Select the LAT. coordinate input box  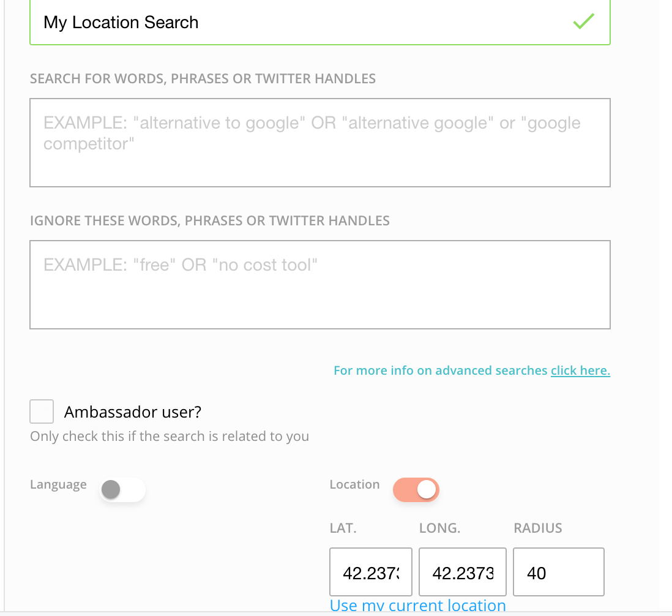tap(371, 572)
